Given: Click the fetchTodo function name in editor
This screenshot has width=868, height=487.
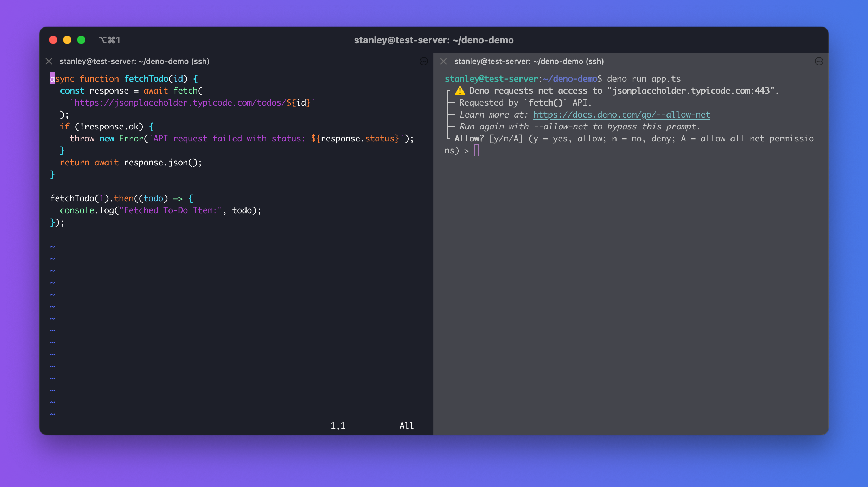Looking at the screenshot, I should [x=146, y=78].
